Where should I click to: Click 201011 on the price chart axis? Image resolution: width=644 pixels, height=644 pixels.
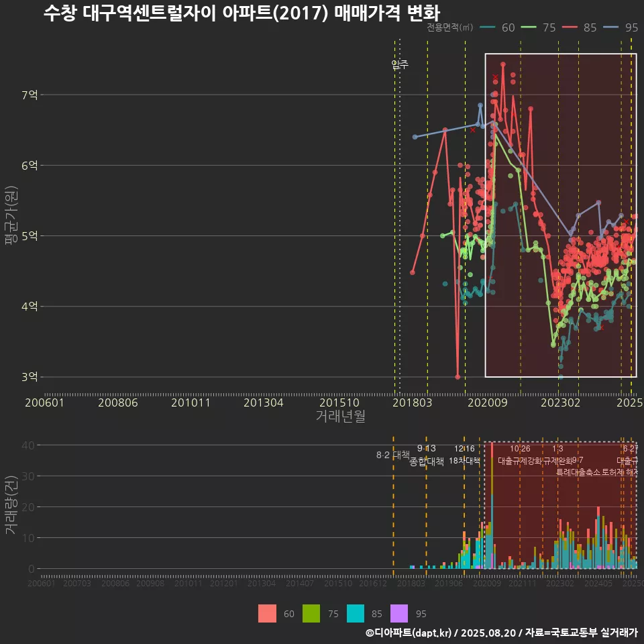coord(191,402)
